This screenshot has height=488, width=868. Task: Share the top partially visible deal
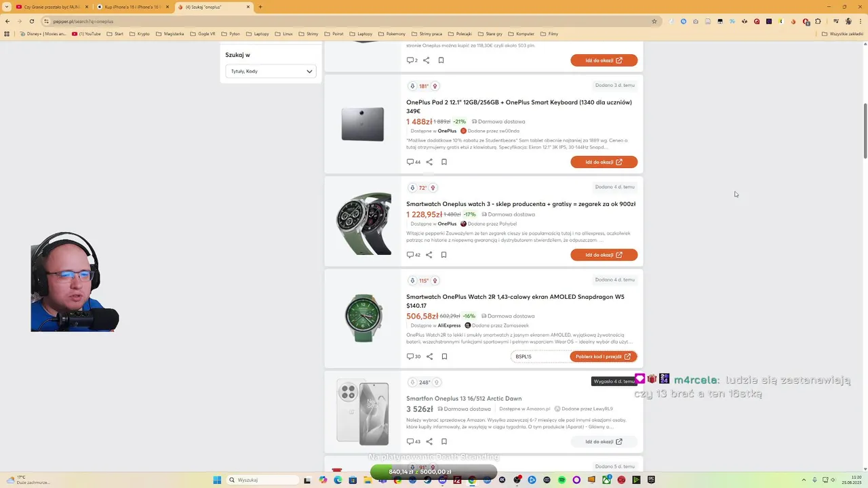[426, 60]
